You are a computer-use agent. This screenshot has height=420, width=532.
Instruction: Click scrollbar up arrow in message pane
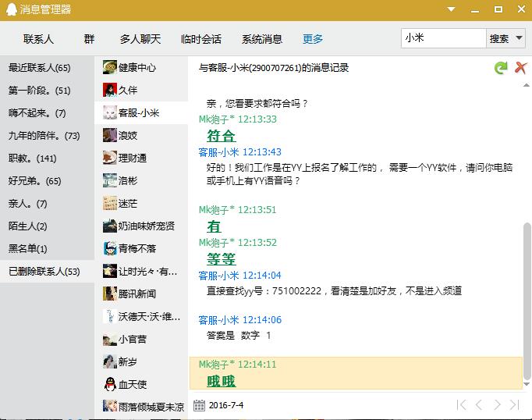pyautogui.click(x=527, y=85)
